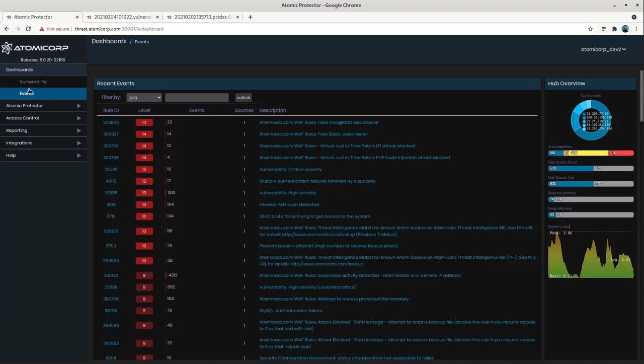Open the atomicorp_dev2 user dropdown

(x=603, y=49)
